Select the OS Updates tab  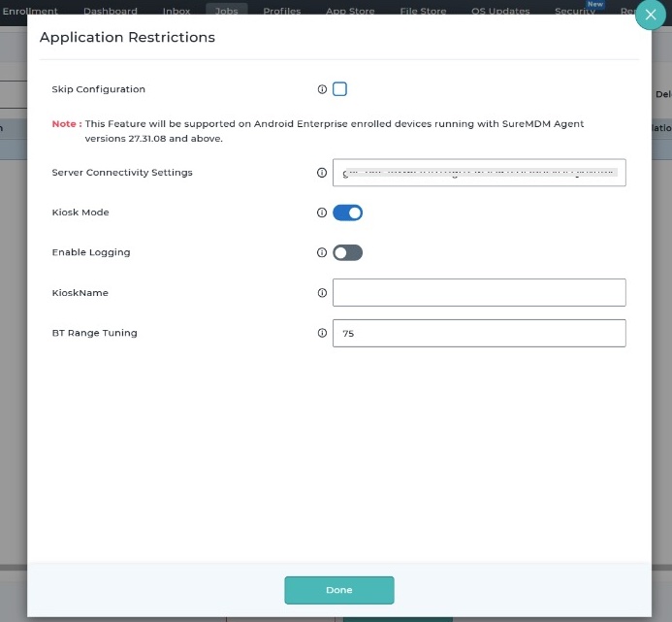click(x=500, y=11)
